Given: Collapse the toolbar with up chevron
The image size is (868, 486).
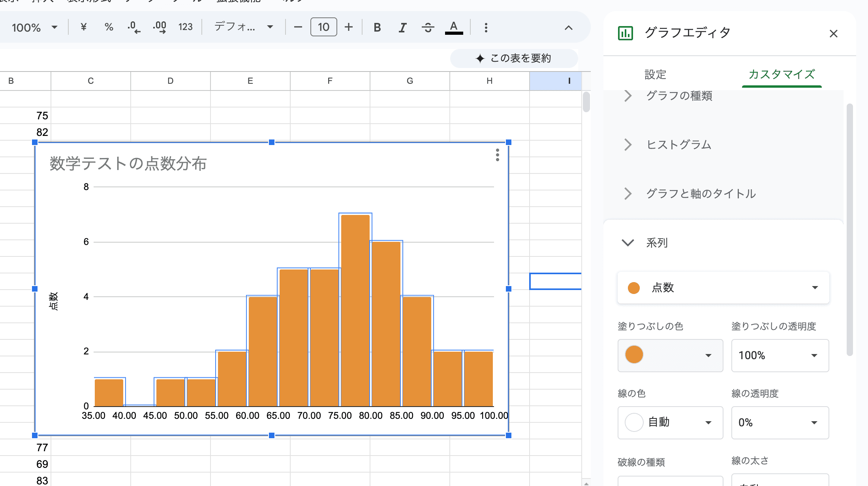Looking at the screenshot, I should click(568, 27).
